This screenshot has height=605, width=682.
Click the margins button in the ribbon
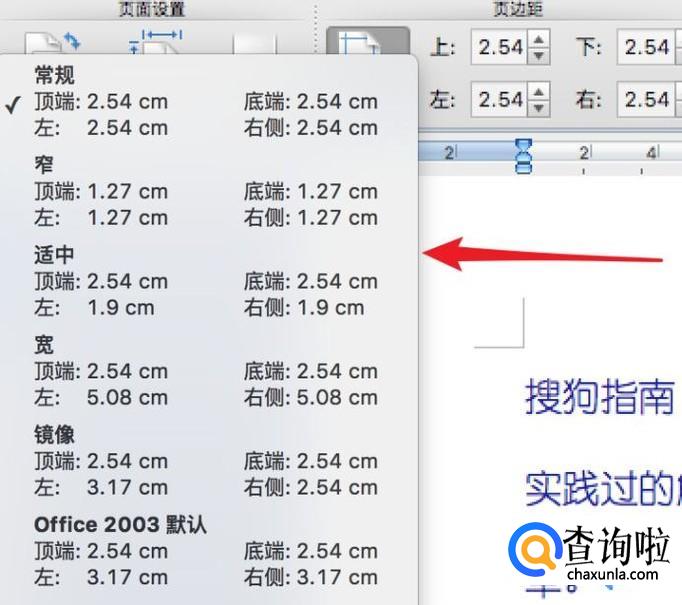point(367,46)
